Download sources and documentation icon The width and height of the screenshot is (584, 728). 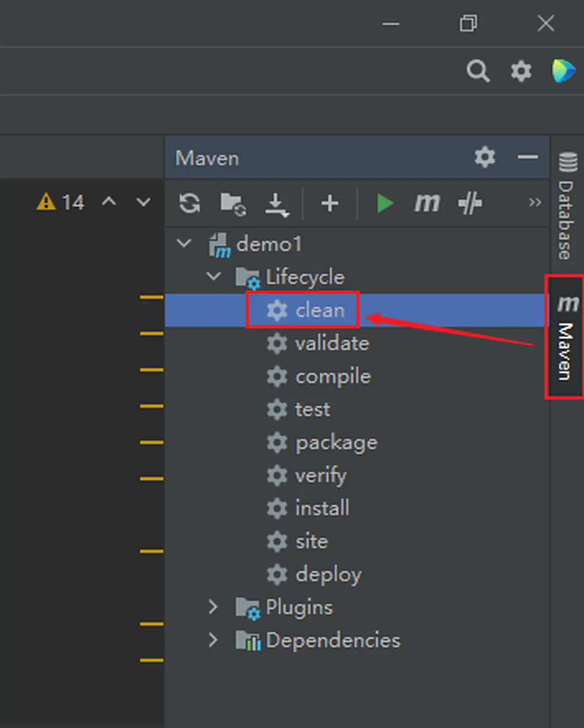point(276,204)
